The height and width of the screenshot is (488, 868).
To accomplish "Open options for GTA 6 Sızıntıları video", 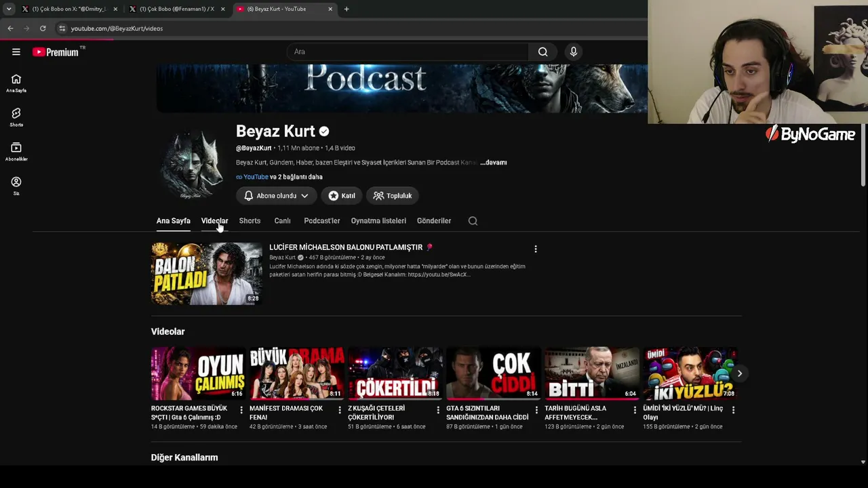I will [536, 409].
